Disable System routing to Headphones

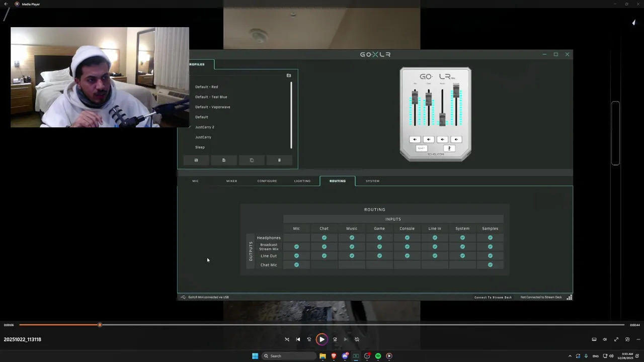click(462, 238)
